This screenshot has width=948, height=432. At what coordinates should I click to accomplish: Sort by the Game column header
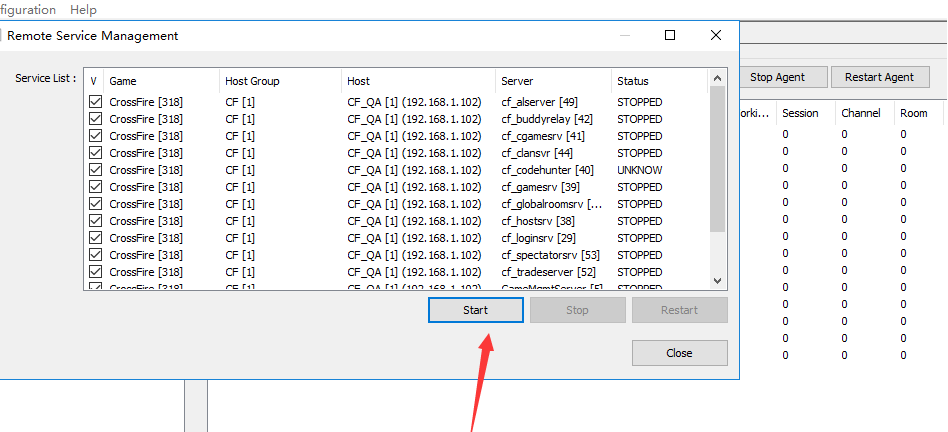(161, 81)
